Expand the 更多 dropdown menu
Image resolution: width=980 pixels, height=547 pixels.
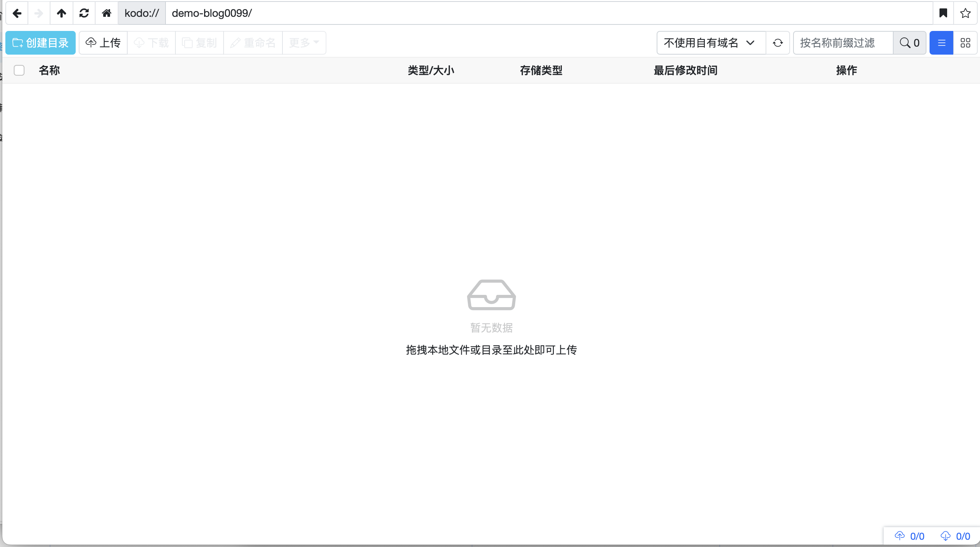point(304,43)
